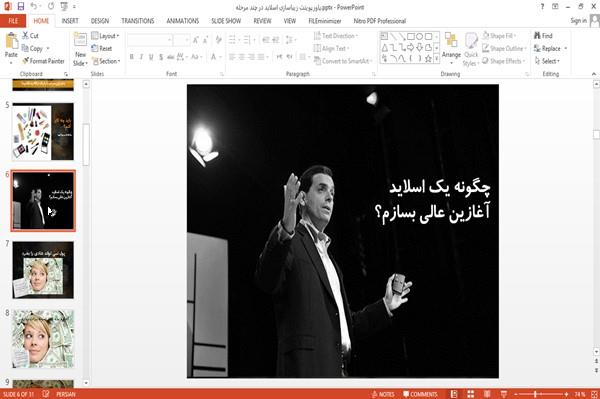
Task: Click the Persian title text on slide
Action: click(x=432, y=200)
